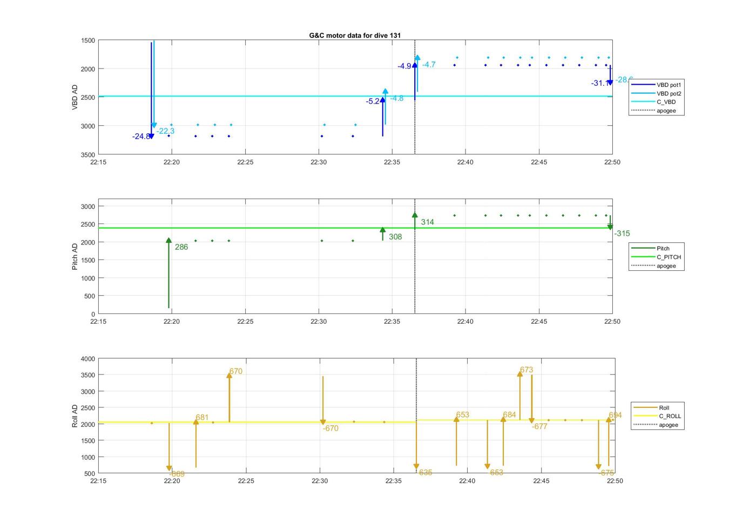This screenshot has width=756, height=532.
Task: Click the "Pitch AD" y-axis label
Action: click(x=75, y=256)
